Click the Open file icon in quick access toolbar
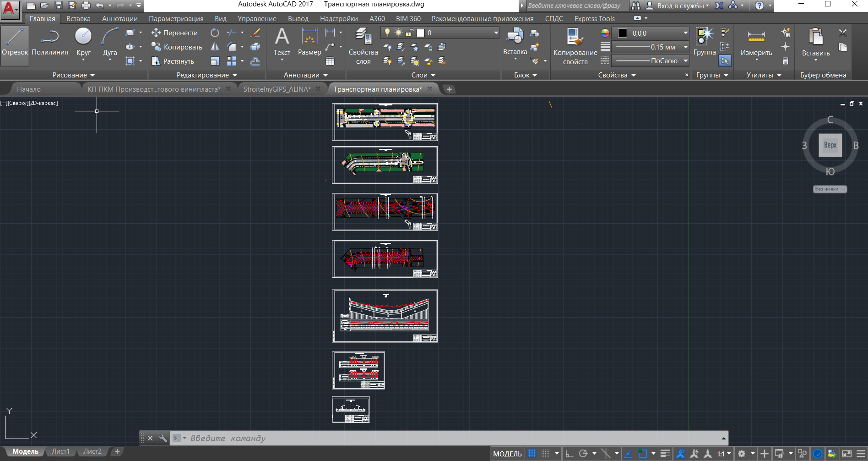868x461 pixels. coord(44,5)
